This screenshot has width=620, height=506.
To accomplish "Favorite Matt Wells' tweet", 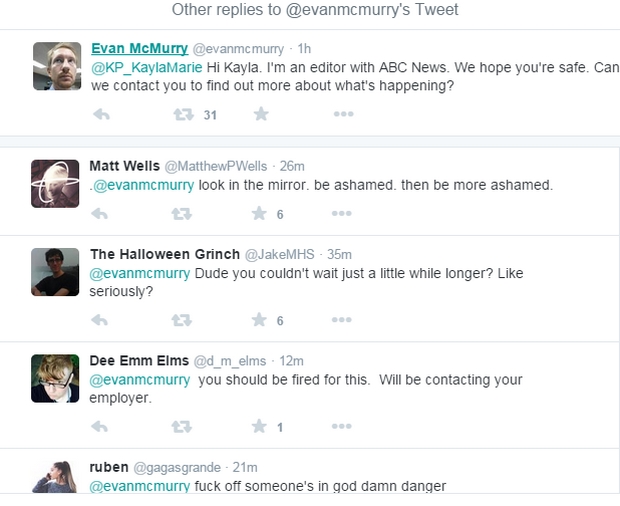I will (260, 214).
